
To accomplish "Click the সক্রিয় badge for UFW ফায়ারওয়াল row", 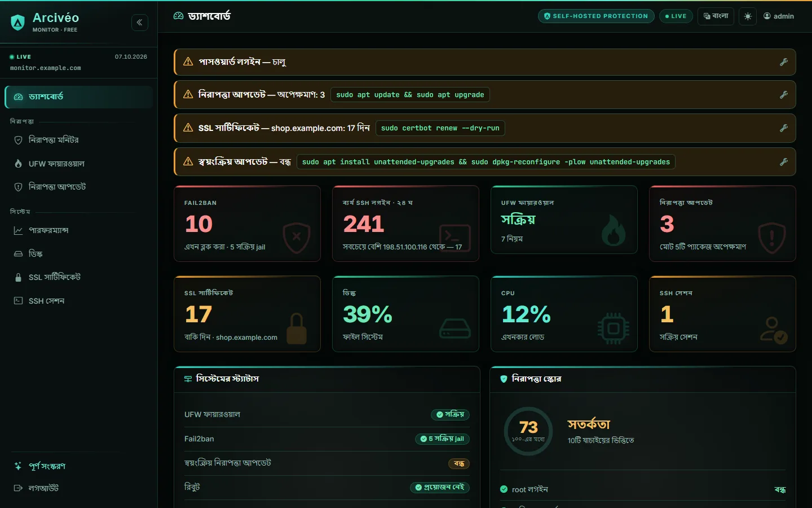I will [x=450, y=415].
